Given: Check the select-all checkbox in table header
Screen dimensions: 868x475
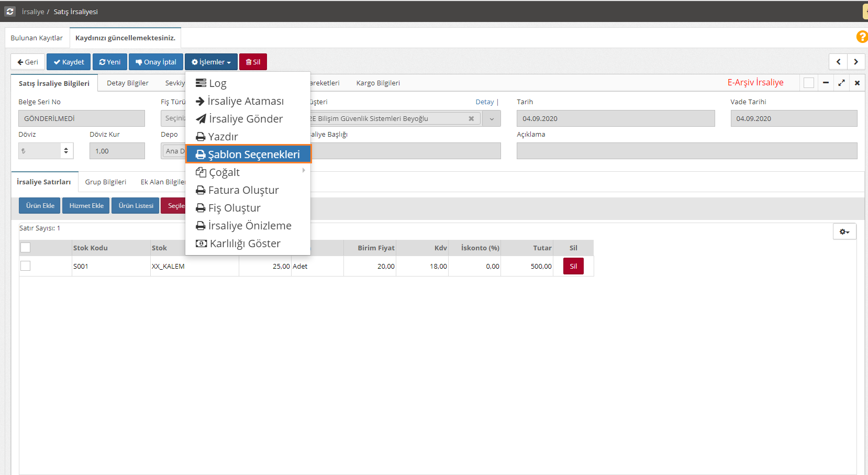Looking at the screenshot, I should (x=25, y=248).
